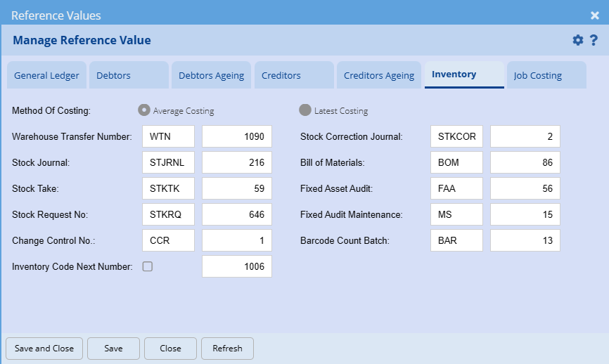Close the Reference Values window

[x=594, y=15]
